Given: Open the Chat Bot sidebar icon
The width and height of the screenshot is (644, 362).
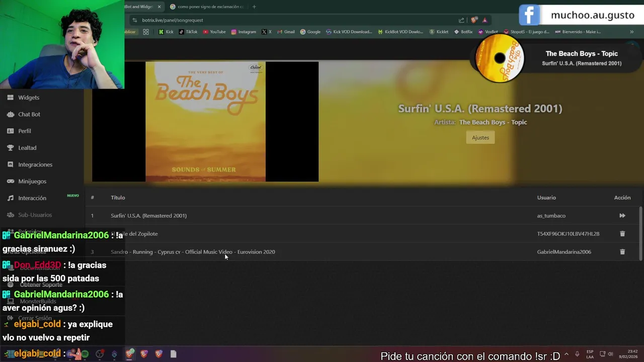Looking at the screenshot, I should pyautogui.click(x=10, y=114).
